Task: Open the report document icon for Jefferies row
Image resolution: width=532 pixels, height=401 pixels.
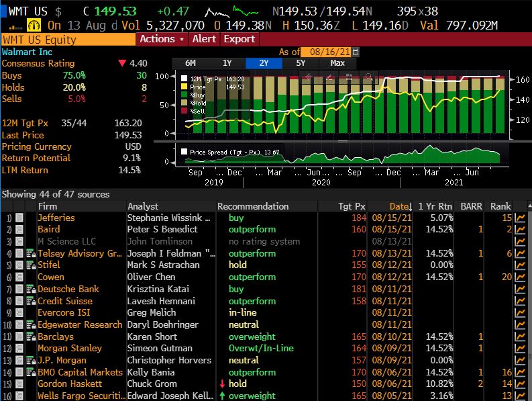Action: click(19, 218)
